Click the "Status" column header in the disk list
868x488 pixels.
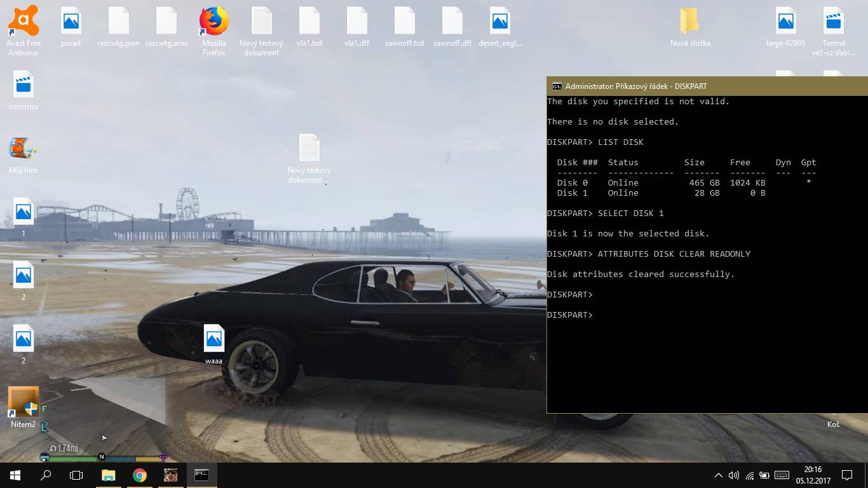click(623, 163)
